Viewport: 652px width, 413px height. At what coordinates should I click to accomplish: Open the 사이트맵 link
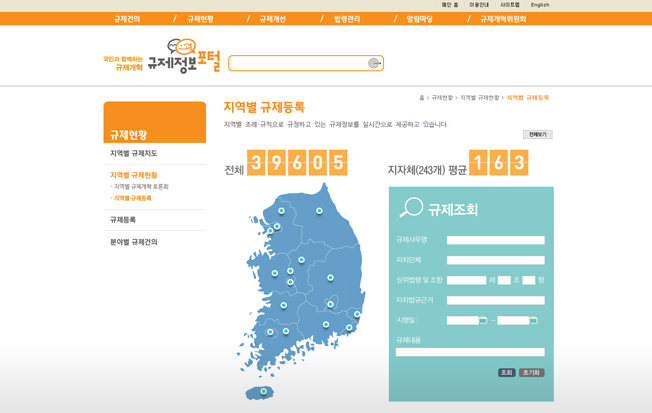(x=510, y=5)
